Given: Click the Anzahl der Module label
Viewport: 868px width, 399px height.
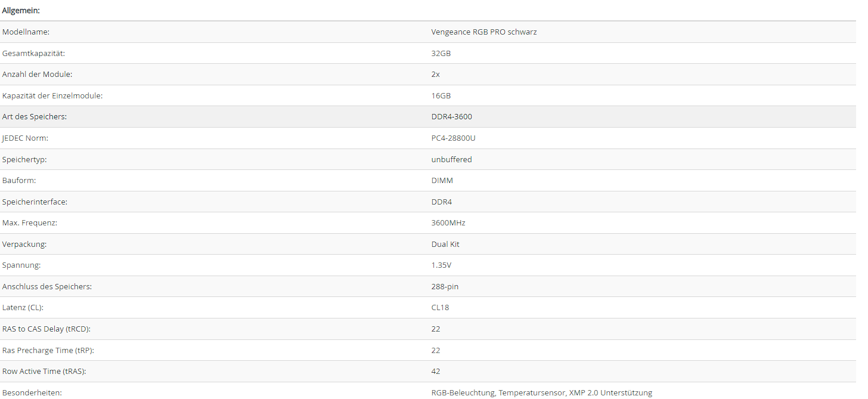Looking at the screenshot, I should click(x=37, y=74).
